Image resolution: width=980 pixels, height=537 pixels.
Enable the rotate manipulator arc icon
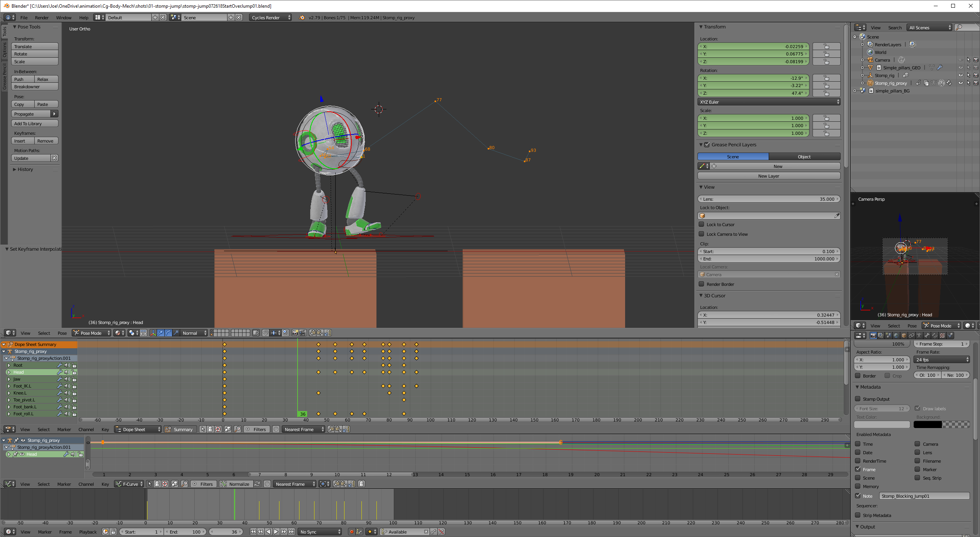(x=169, y=333)
